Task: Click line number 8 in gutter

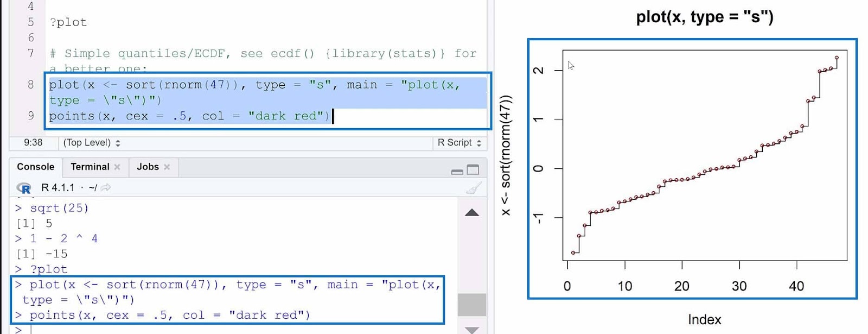Action: (x=31, y=84)
